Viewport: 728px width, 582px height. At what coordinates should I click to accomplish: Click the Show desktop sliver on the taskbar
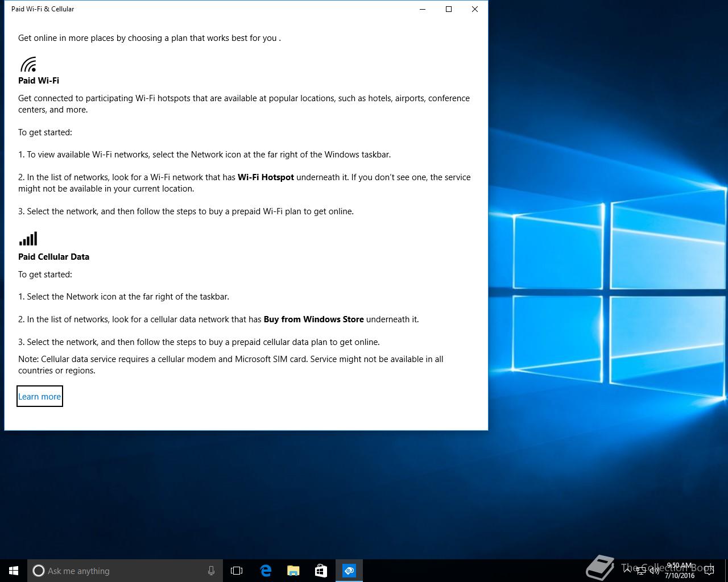pyautogui.click(x=726, y=571)
